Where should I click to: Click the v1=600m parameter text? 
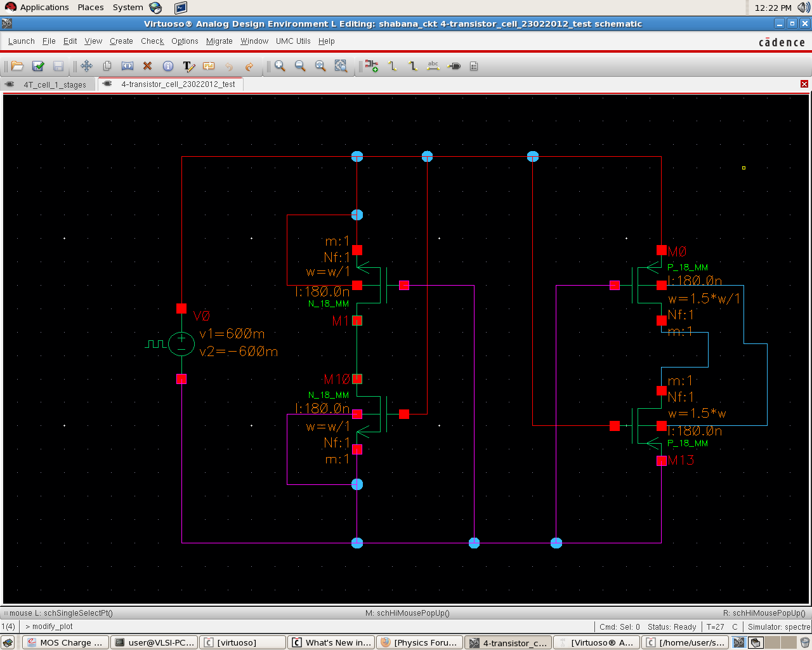pos(232,334)
